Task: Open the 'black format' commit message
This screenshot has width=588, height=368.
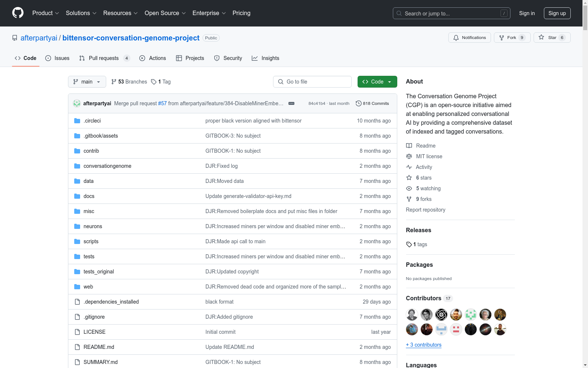Action: tap(219, 302)
